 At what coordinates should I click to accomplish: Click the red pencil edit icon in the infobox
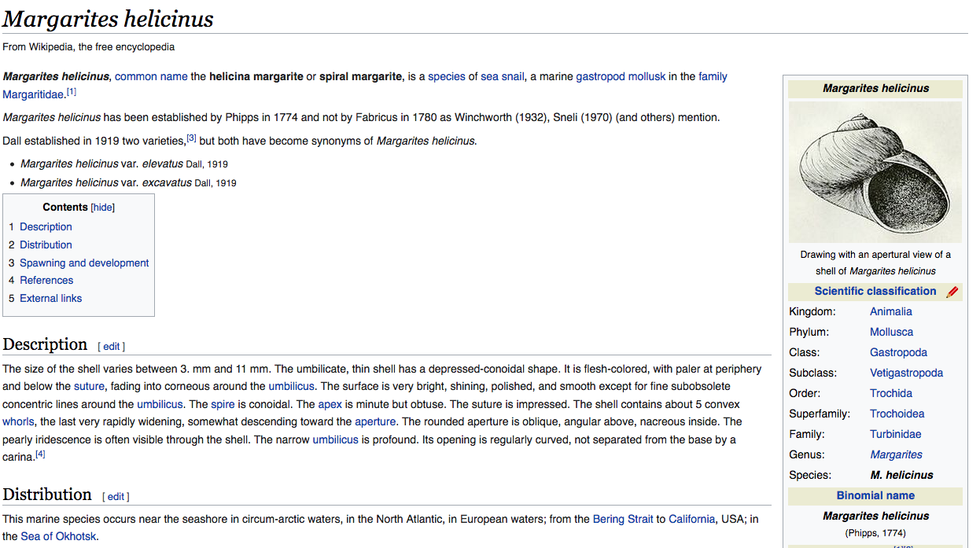(952, 292)
